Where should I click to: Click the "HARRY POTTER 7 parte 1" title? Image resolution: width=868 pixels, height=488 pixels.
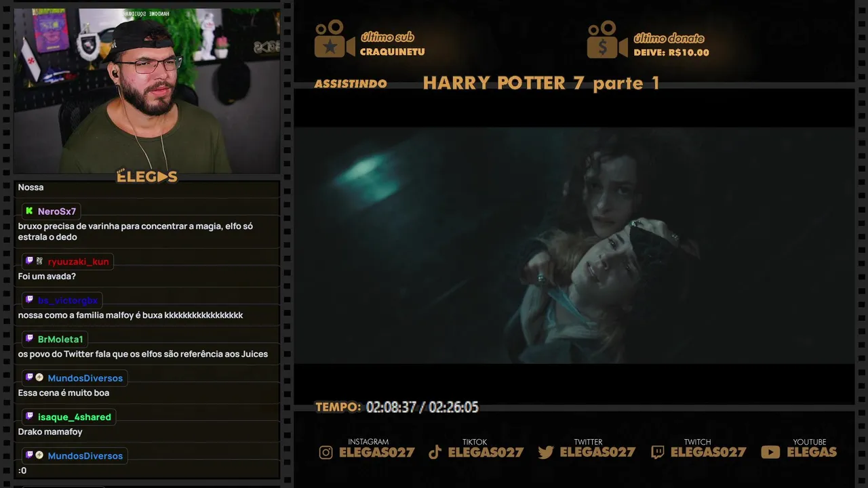541,83
